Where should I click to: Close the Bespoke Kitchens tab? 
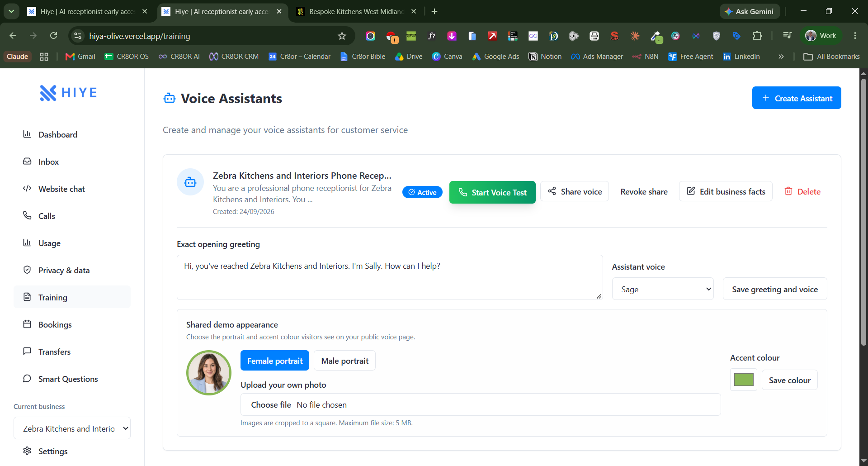[x=414, y=11]
